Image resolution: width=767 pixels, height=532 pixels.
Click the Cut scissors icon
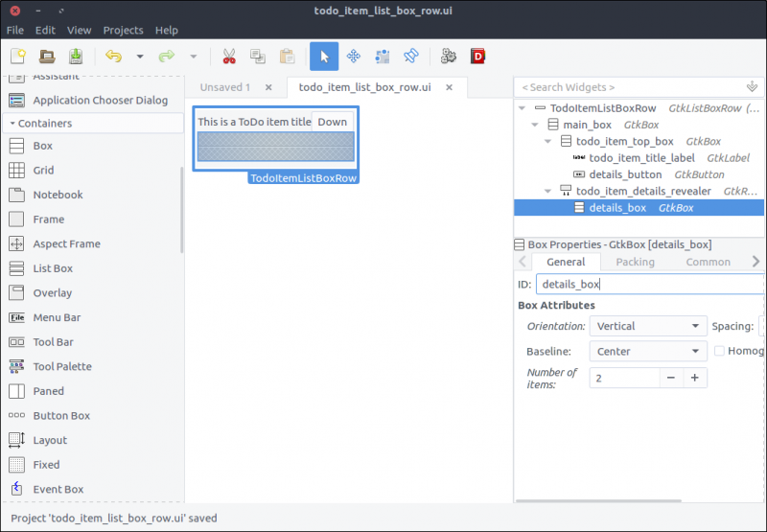(x=229, y=57)
